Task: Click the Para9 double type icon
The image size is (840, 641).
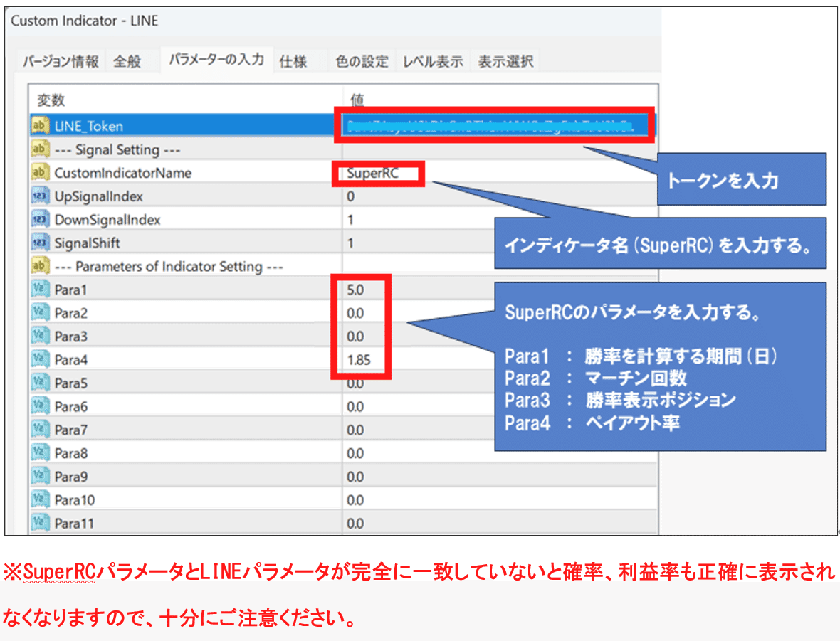Action: point(40,476)
